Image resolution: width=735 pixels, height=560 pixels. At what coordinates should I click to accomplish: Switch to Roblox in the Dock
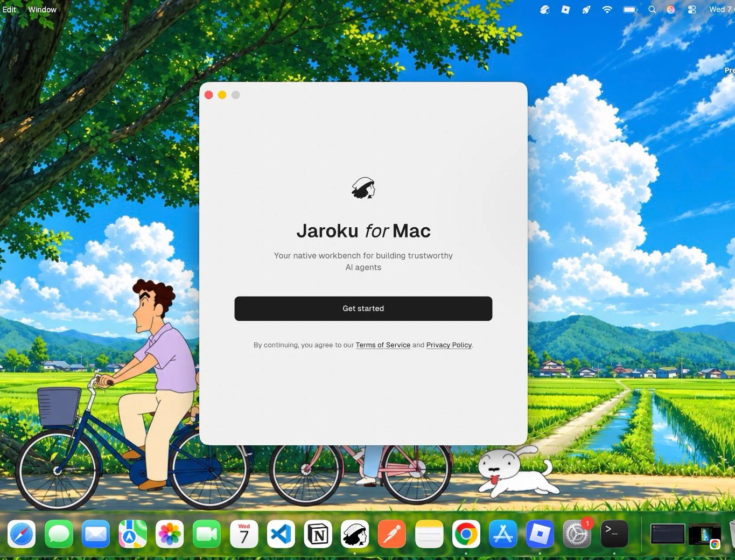[x=540, y=534]
